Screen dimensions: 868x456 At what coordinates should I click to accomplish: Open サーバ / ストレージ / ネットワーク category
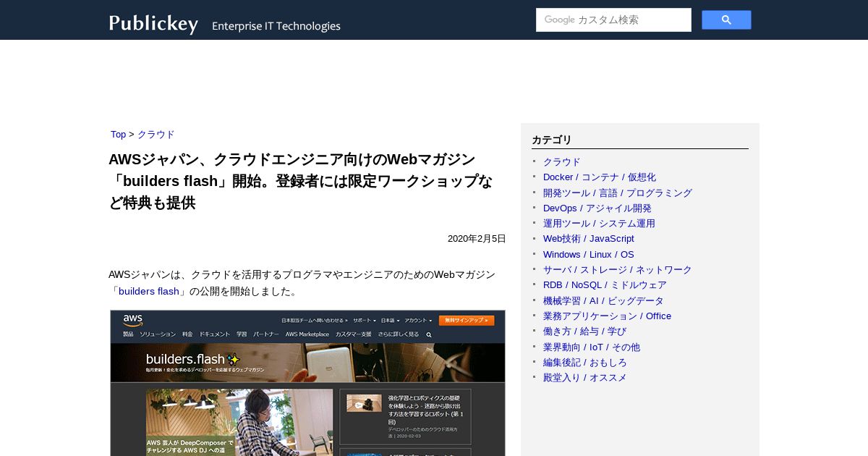tap(618, 270)
